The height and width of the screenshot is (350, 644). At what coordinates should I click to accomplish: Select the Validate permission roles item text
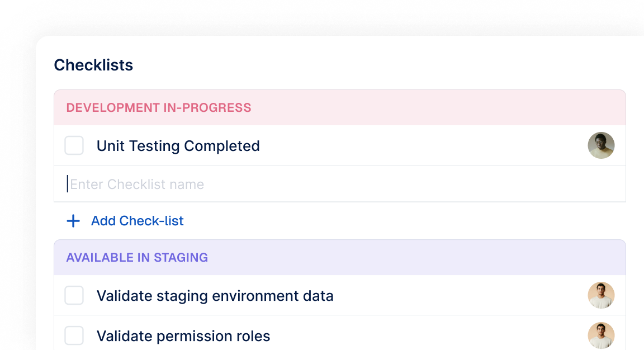click(x=183, y=336)
